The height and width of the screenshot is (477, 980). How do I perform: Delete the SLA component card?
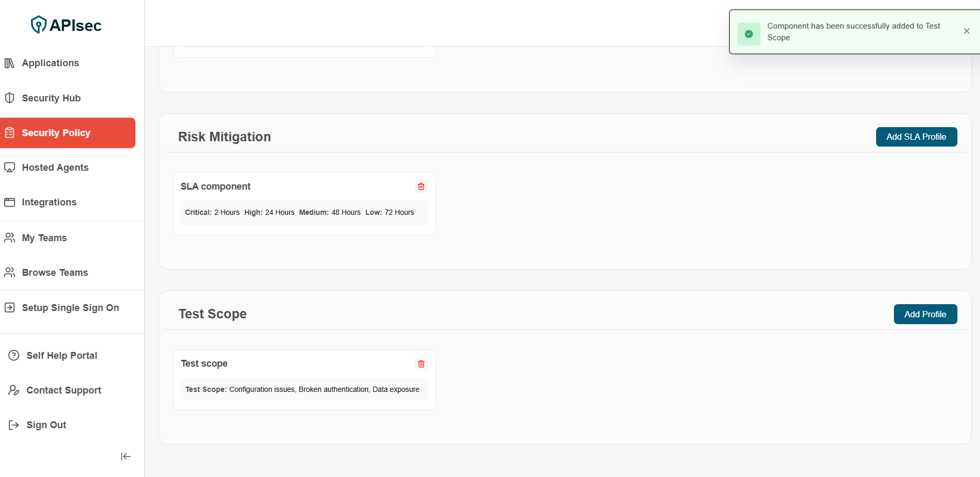click(x=421, y=186)
